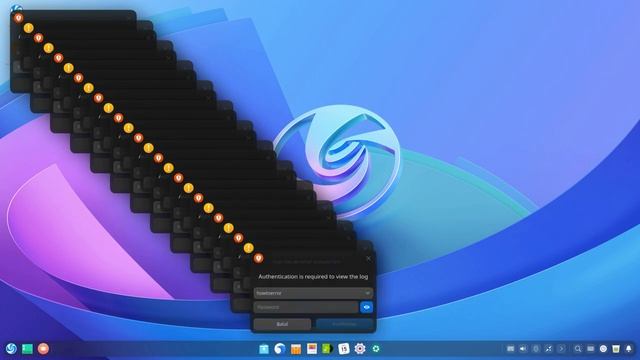Open notifications with the bell icon
The width and height of the screenshot is (640, 360).
click(x=629, y=349)
